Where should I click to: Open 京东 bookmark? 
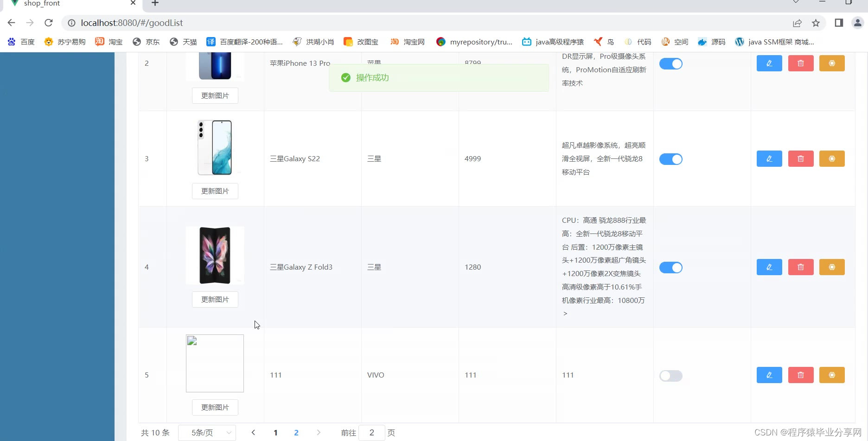[146, 42]
